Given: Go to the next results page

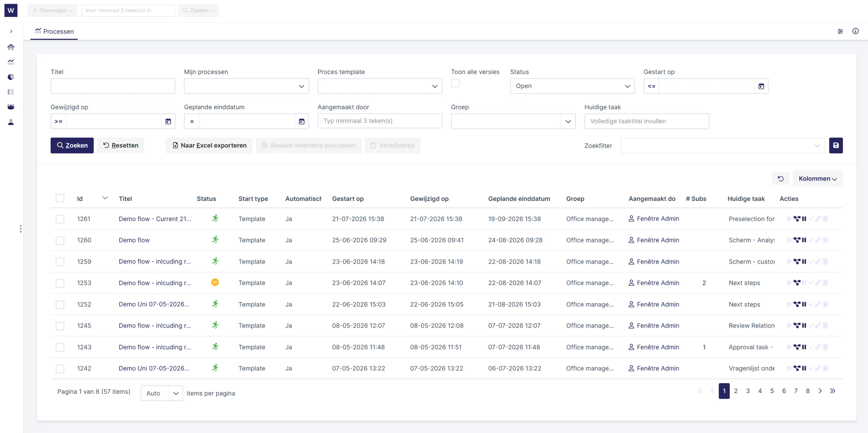Looking at the screenshot, I should [x=820, y=391].
